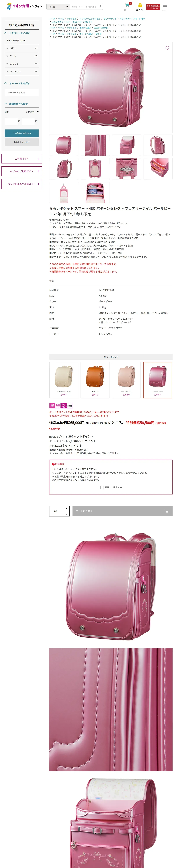The width and height of the screenshot is (174, 868).
Task: Collapse the price filter chevron
Action: coord(38,112)
